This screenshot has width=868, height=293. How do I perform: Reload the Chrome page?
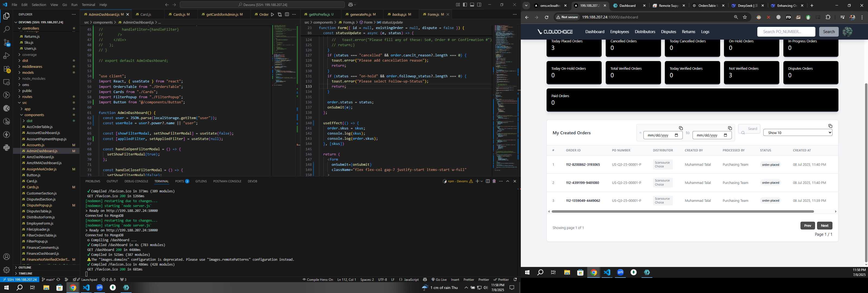[547, 17]
